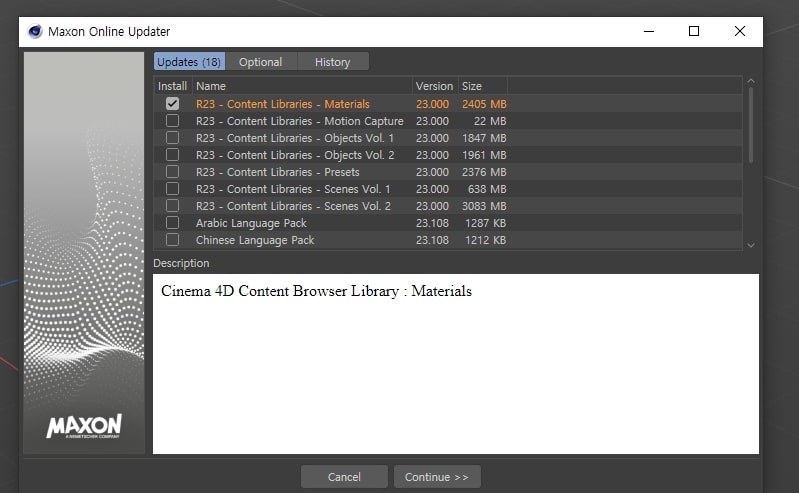Click the '22 MB' size value
This screenshot has height=493, width=799.
coord(490,121)
